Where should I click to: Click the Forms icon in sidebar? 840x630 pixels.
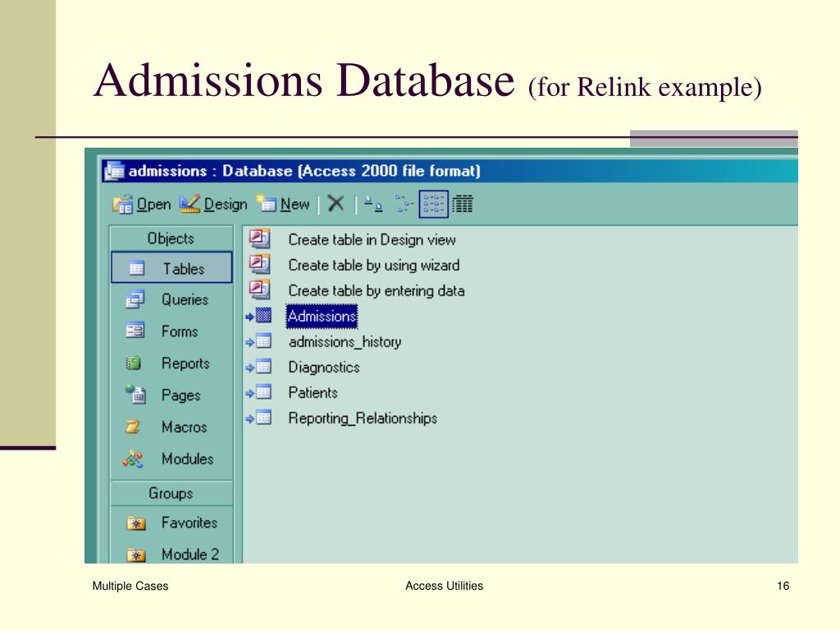coord(135,331)
